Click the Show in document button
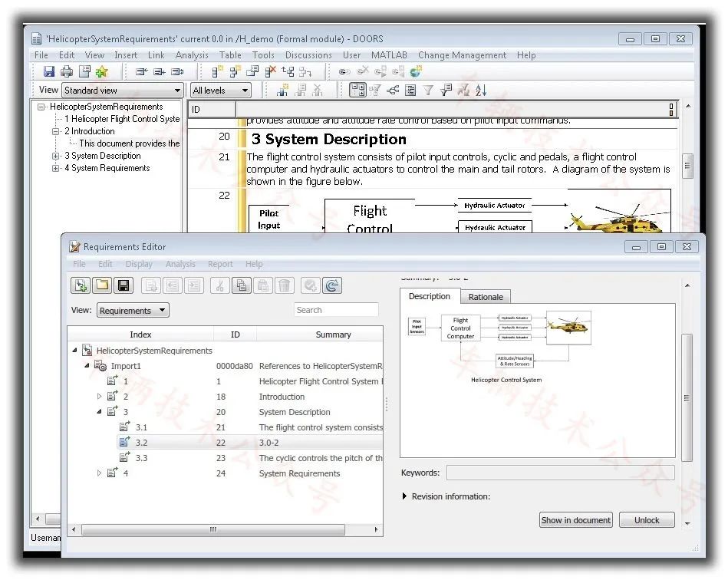The image size is (728, 580). (x=575, y=520)
